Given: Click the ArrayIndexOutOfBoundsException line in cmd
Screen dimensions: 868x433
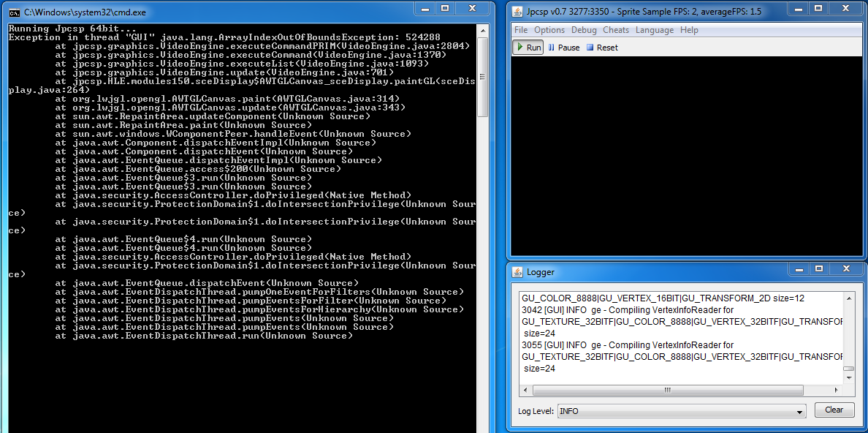Looking at the screenshot, I should pyautogui.click(x=225, y=37).
